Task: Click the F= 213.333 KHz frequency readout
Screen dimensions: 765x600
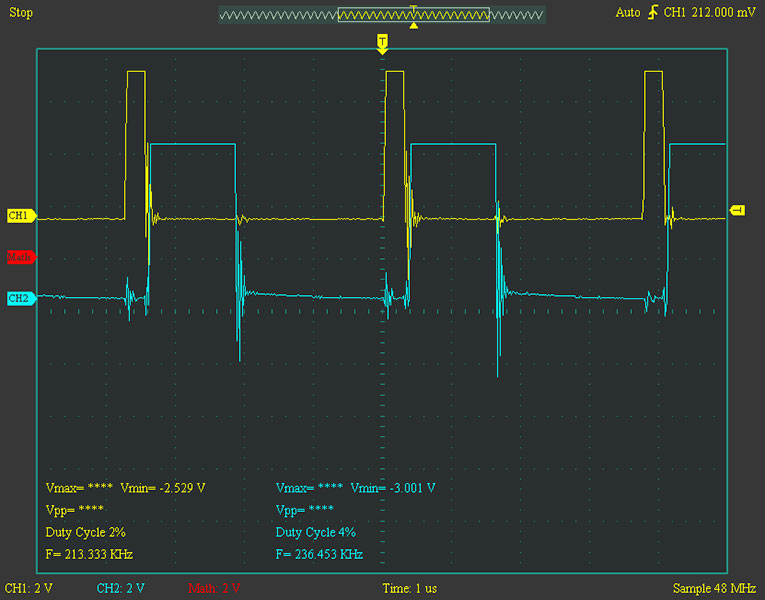Action: pyautogui.click(x=89, y=554)
